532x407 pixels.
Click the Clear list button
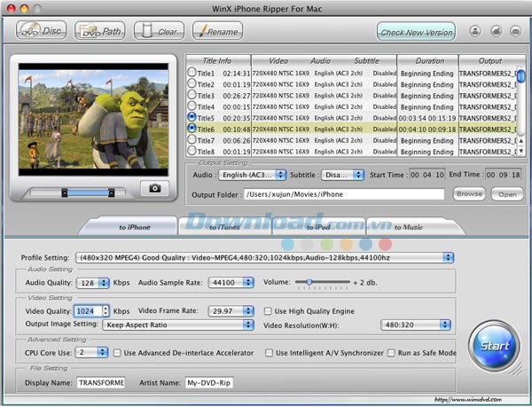tap(159, 31)
